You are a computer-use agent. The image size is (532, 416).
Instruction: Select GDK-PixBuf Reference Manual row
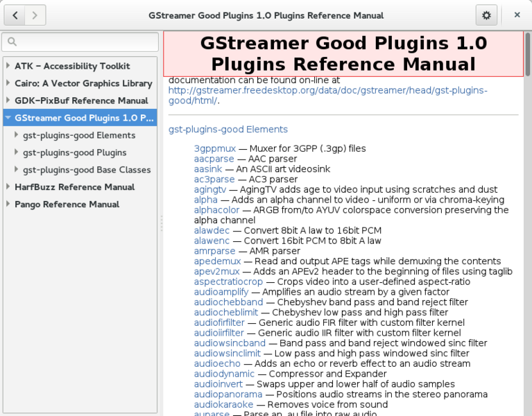80,101
